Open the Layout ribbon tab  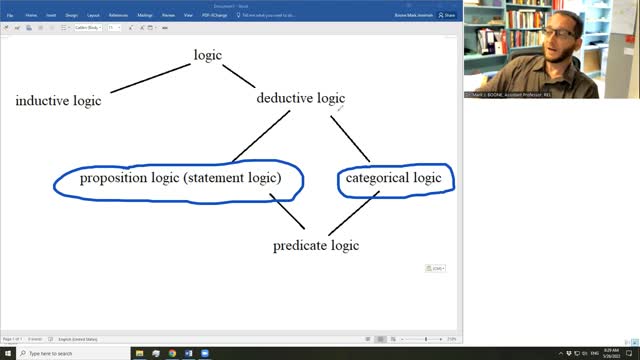tap(93, 16)
